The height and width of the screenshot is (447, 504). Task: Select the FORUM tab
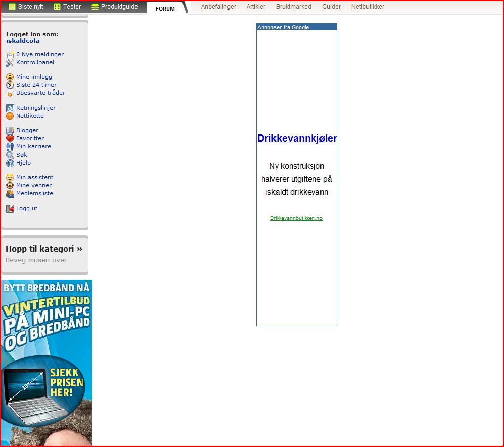pos(165,9)
